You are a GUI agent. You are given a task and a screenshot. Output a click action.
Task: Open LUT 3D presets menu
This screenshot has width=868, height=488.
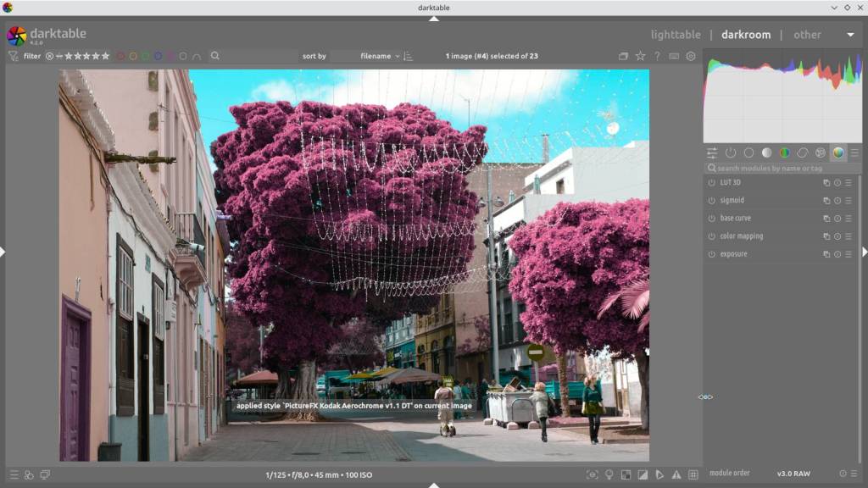(x=849, y=183)
